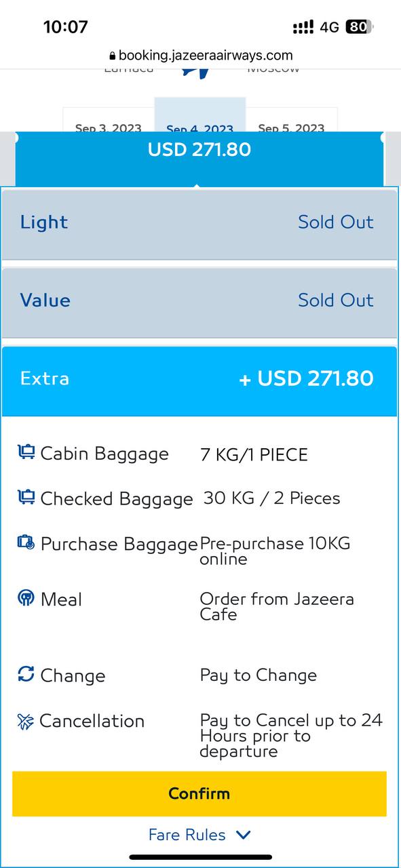The width and height of the screenshot is (401, 868).
Task: Click the Cabin Baggage trolley icon
Action: (26, 452)
